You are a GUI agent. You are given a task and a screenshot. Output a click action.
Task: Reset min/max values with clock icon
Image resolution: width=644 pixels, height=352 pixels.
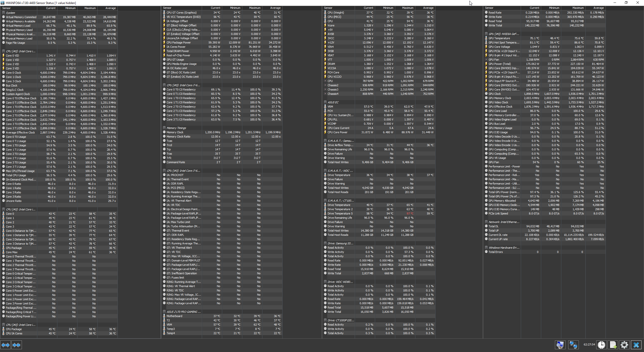click(x=601, y=345)
